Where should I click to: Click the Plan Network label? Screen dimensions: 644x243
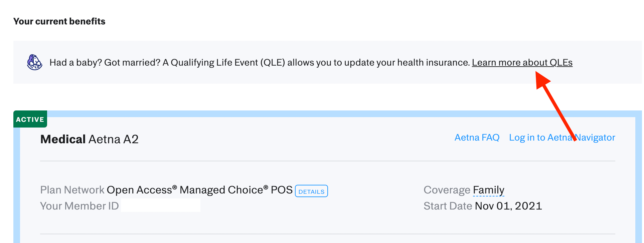click(x=72, y=190)
